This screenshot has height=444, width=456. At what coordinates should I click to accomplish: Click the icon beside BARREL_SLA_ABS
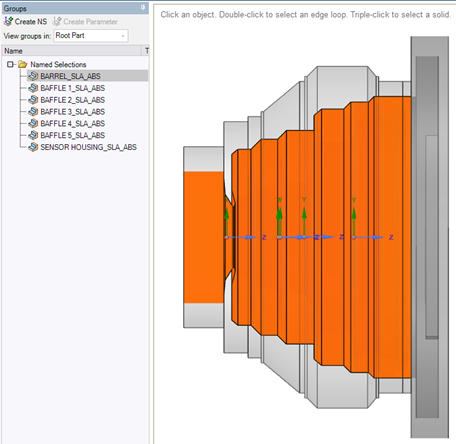coord(33,76)
